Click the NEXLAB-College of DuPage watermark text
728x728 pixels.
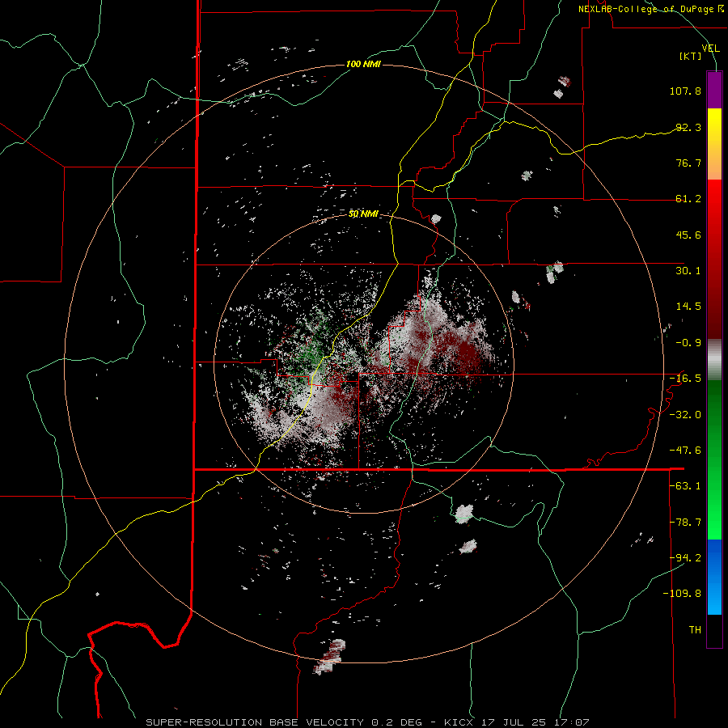651,9
